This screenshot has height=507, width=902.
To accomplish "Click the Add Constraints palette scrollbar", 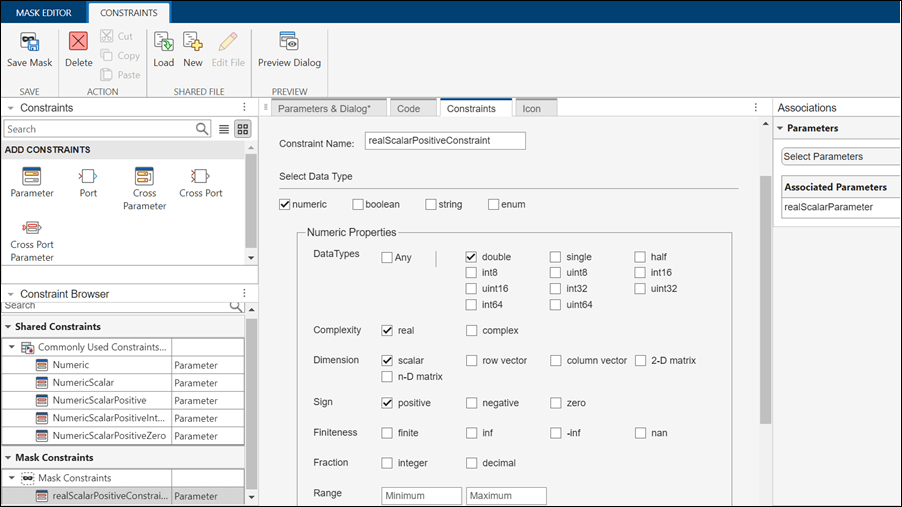I will tap(251, 200).
